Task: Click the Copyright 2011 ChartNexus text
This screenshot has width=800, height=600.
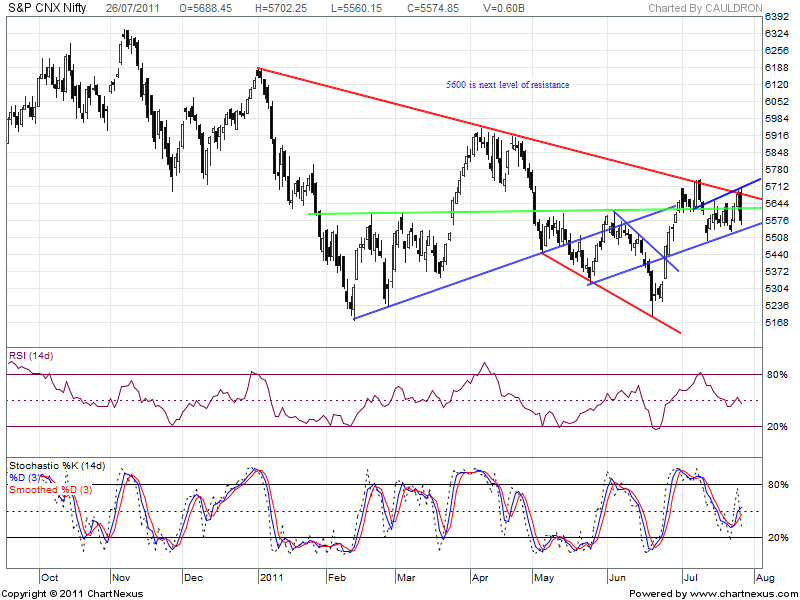Action: click(x=73, y=594)
